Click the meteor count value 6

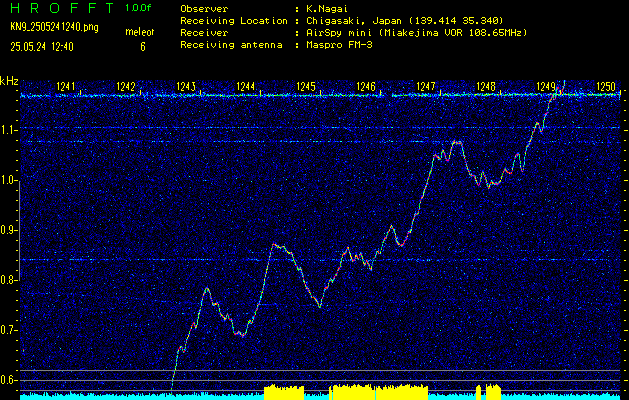(x=143, y=47)
